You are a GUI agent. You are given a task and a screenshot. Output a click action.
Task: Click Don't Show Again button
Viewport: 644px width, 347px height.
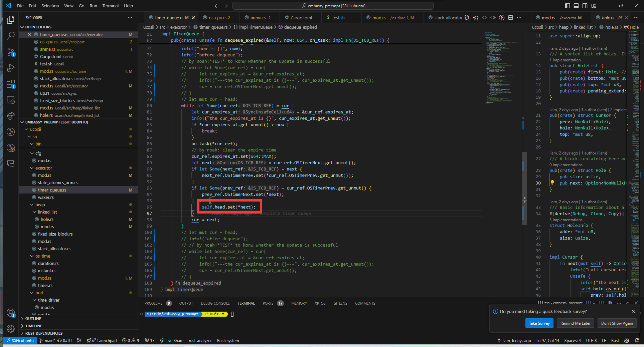pyautogui.click(x=617, y=323)
